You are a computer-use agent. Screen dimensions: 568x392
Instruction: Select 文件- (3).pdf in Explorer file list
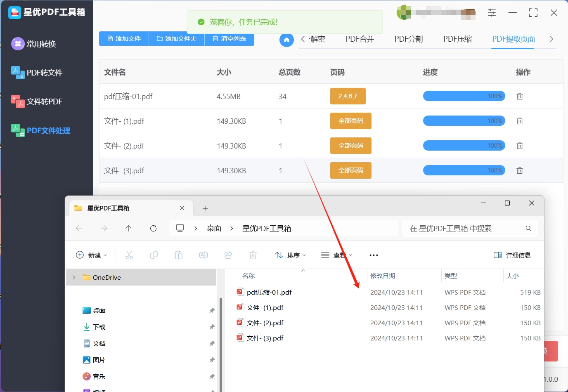pos(265,338)
